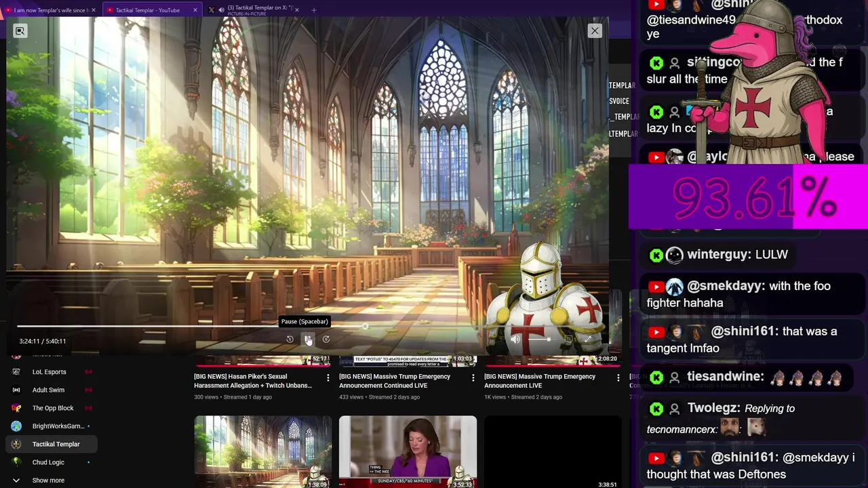This screenshot has height=488, width=868.
Task: Open a new browser tab with plus button
Action: coord(314,10)
